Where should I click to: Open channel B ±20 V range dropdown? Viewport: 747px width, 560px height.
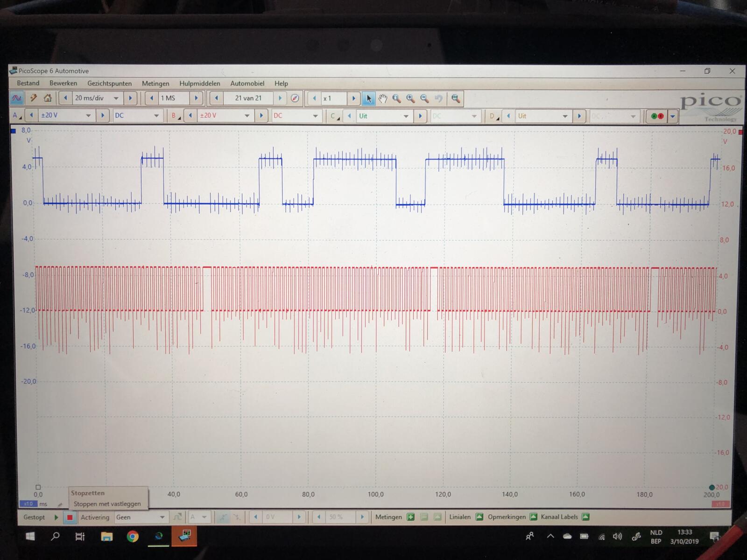247,115
